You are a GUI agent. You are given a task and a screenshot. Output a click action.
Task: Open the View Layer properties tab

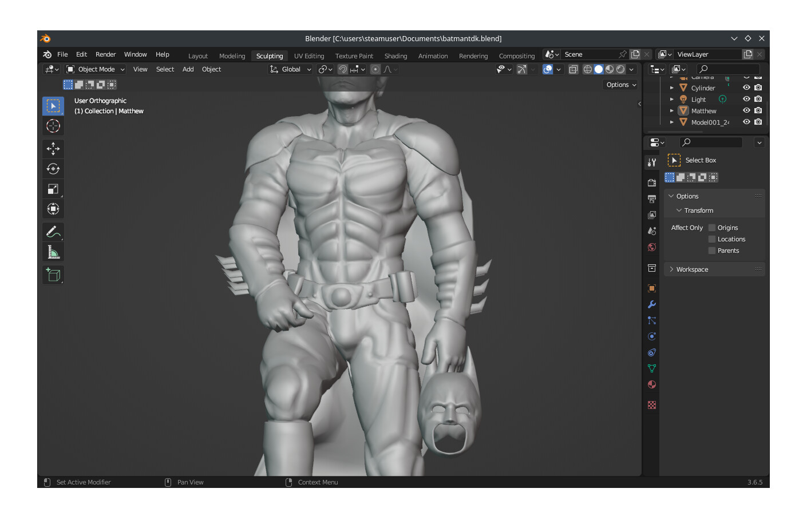coord(652,215)
